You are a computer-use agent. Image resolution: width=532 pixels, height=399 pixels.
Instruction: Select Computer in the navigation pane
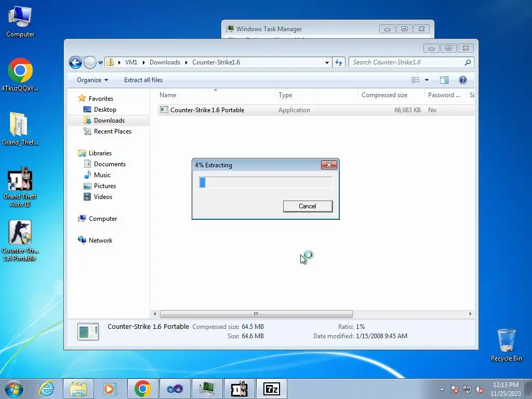(103, 219)
